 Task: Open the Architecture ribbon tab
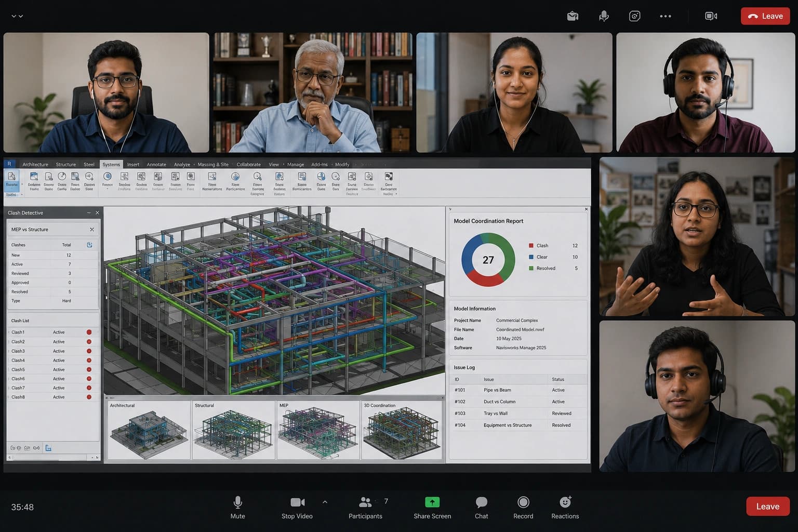pyautogui.click(x=35, y=164)
